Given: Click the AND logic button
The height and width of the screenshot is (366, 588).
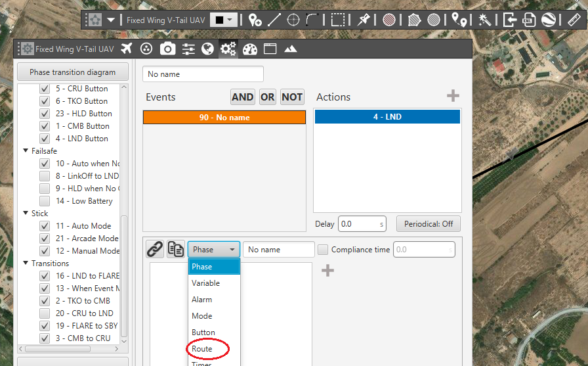Looking at the screenshot, I should point(243,97).
